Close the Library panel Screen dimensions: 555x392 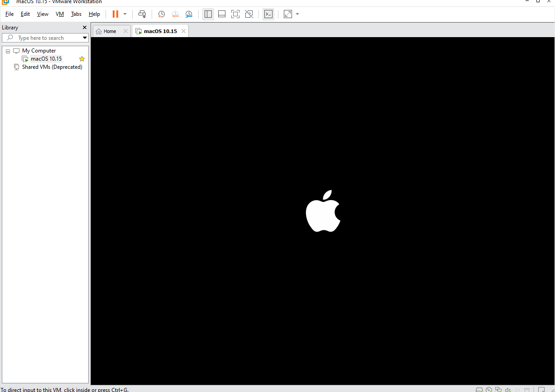tap(85, 28)
